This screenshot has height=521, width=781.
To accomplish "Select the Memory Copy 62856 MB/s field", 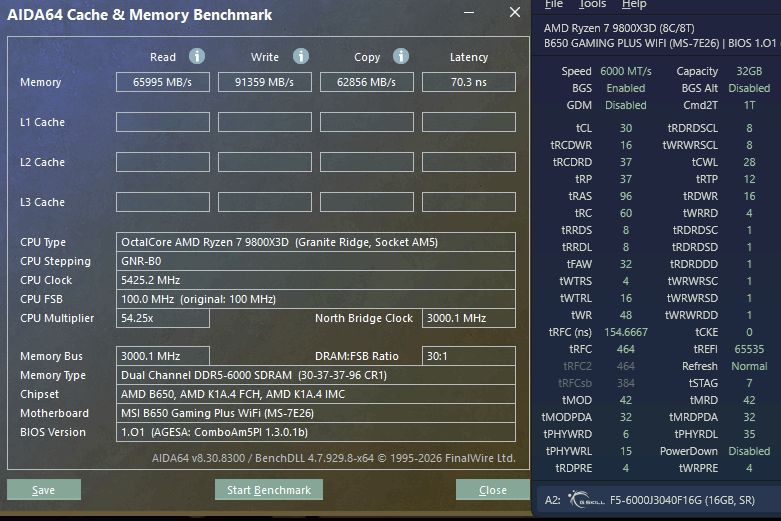I will point(367,82).
